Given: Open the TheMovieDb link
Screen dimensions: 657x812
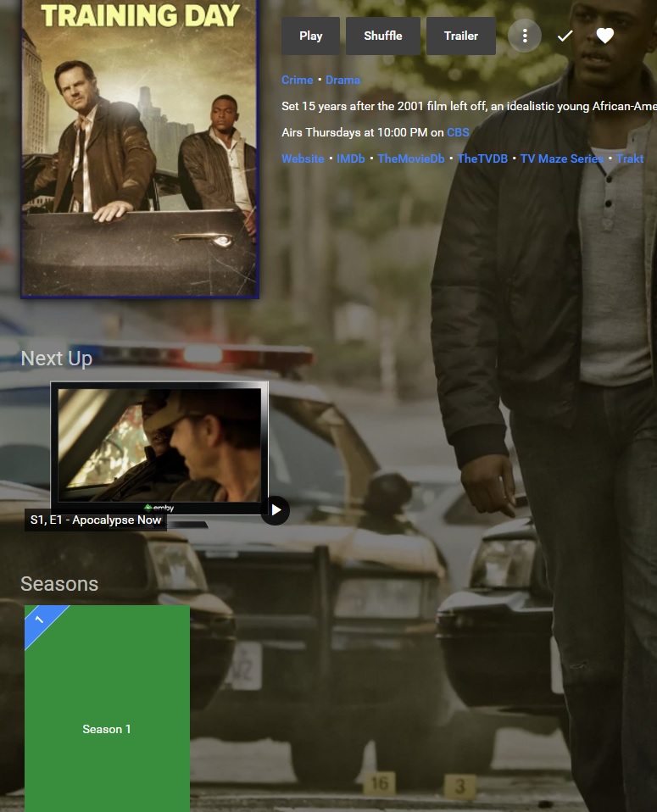Looking at the screenshot, I should [411, 159].
